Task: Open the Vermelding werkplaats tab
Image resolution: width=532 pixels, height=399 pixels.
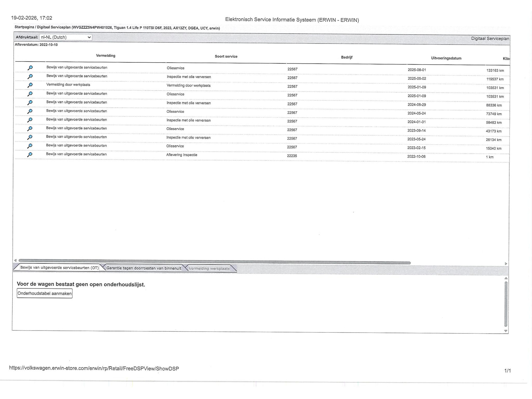Action: click(x=209, y=268)
